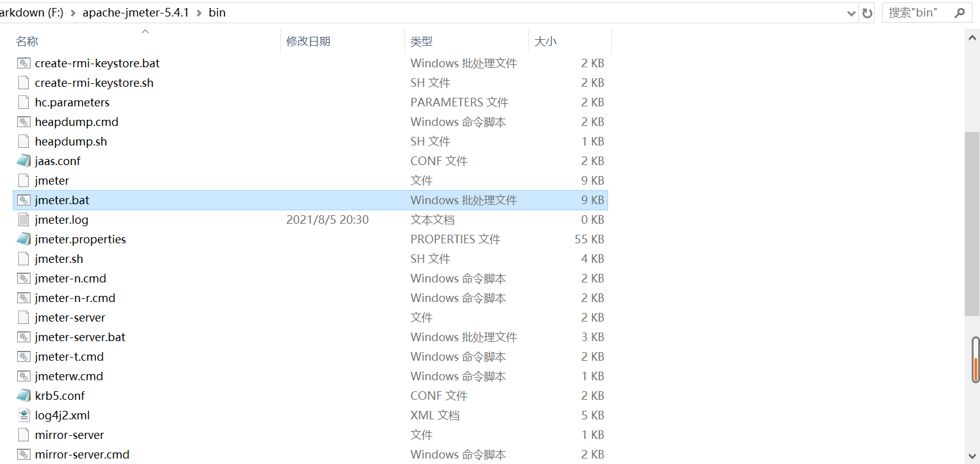This screenshot has height=464, width=980.
Task: Open the address bar history dropdown
Action: 851,13
